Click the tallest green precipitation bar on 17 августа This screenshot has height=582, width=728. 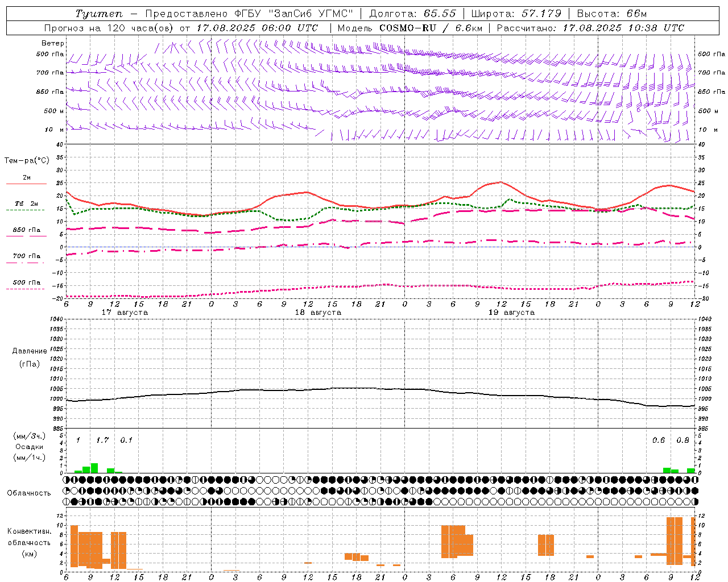click(x=94, y=468)
